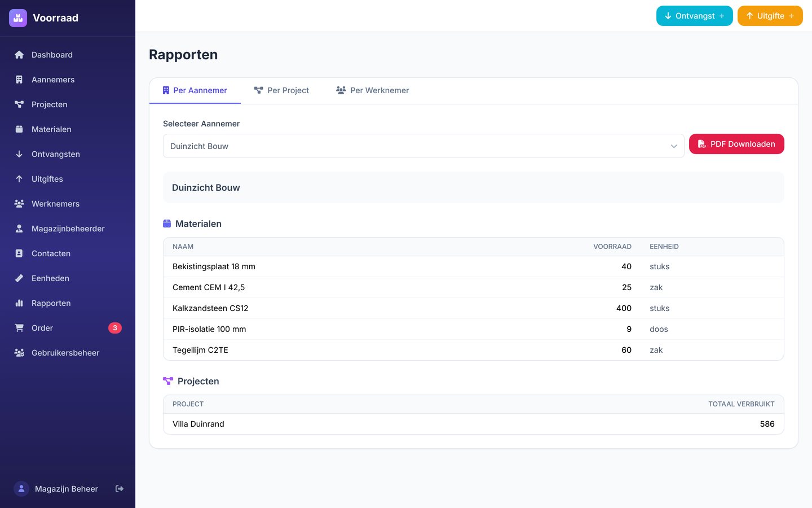Screen dimensions: 812x508
Task: Click the Uitgiftes up-arrow icon
Action: [19, 179]
